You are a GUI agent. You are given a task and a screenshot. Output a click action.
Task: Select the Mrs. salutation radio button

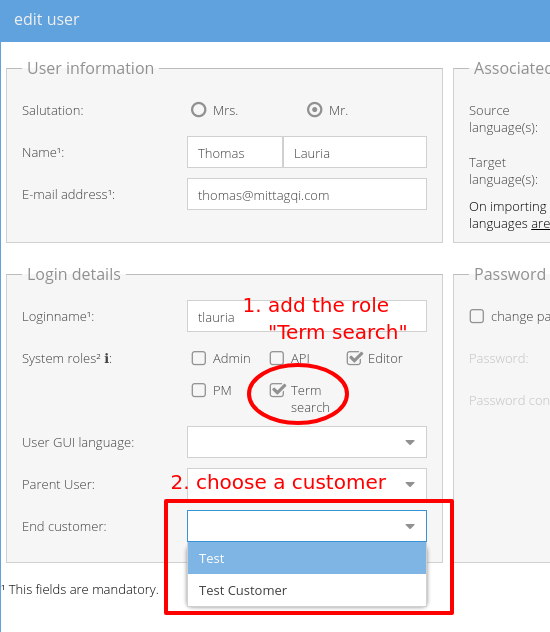[x=198, y=110]
